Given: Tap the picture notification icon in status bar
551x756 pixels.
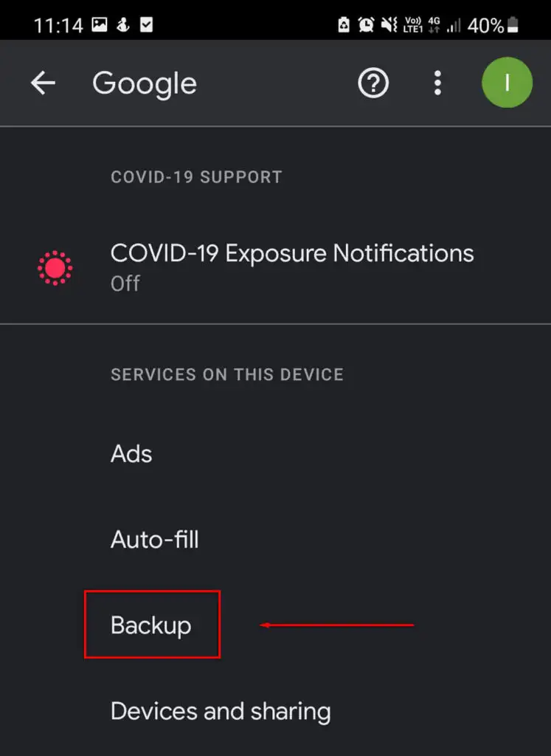Looking at the screenshot, I should tap(100, 24).
